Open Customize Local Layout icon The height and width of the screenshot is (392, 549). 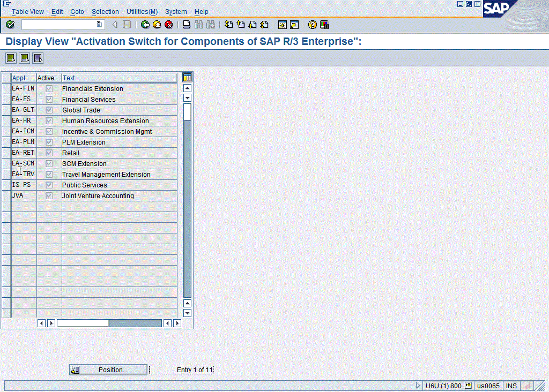[x=324, y=25]
